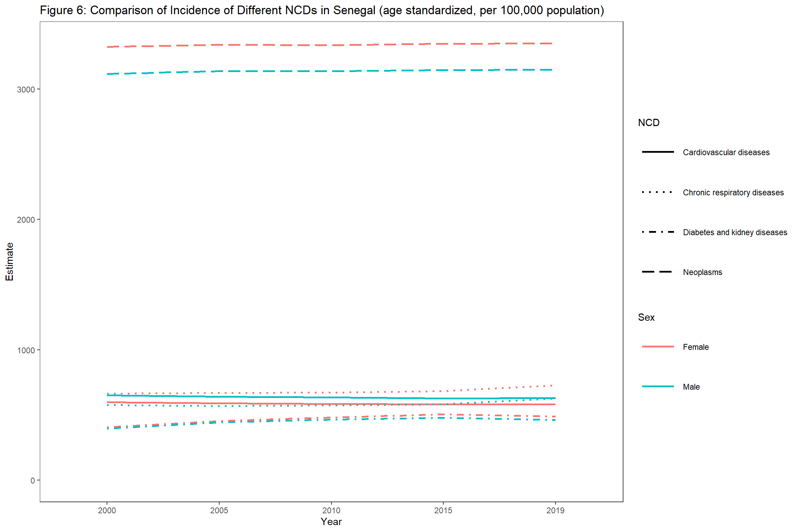Image resolution: width=798 pixels, height=532 pixels.
Task: Click the 2005 x-axis tick label
Action: click(219, 510)
